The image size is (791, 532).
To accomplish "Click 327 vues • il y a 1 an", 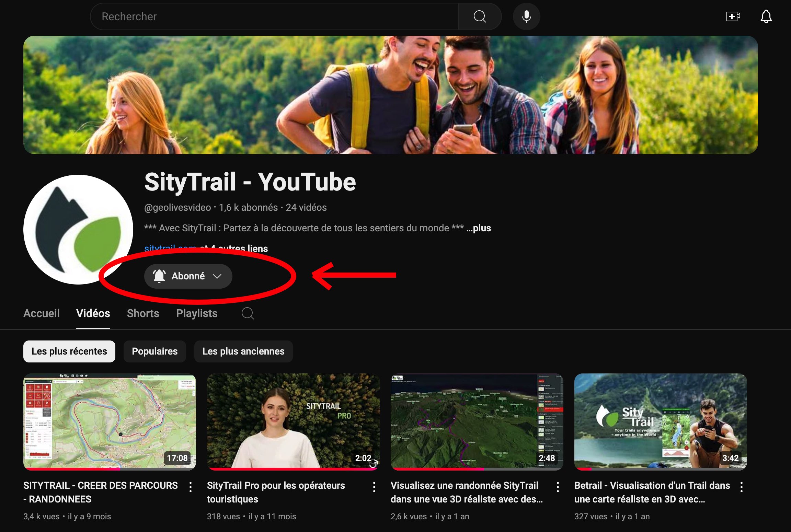I will (x=612, y=517).
